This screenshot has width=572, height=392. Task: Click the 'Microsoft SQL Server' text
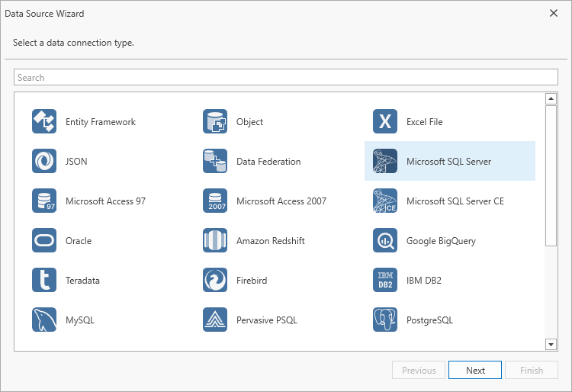pos(448,161)
